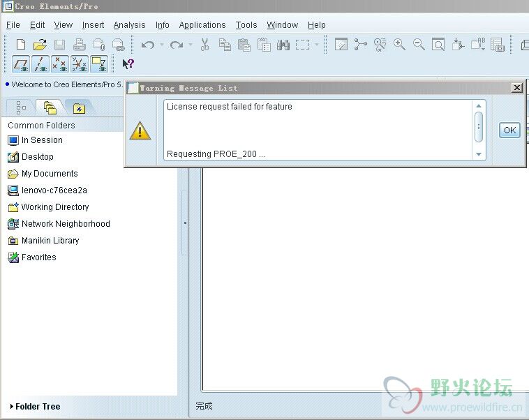Toggle coordinate systems display
Image resolution: width=529 pixels, height=420 pixels.
80,64
